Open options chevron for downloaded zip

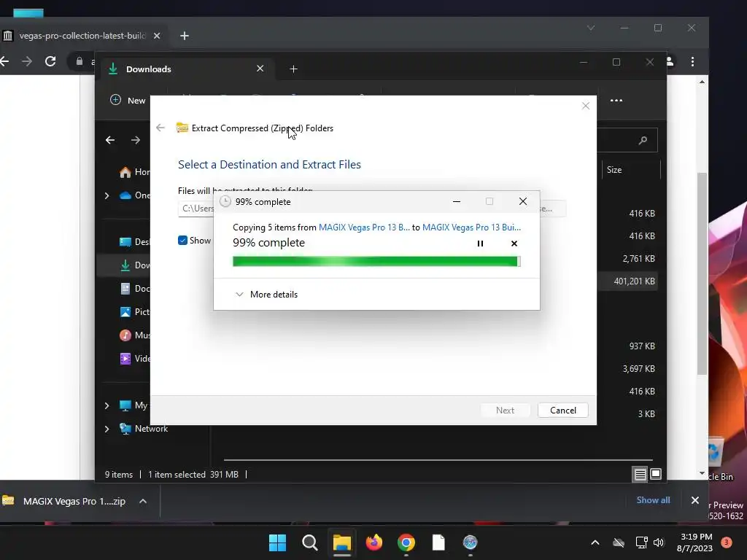[143, 501]
